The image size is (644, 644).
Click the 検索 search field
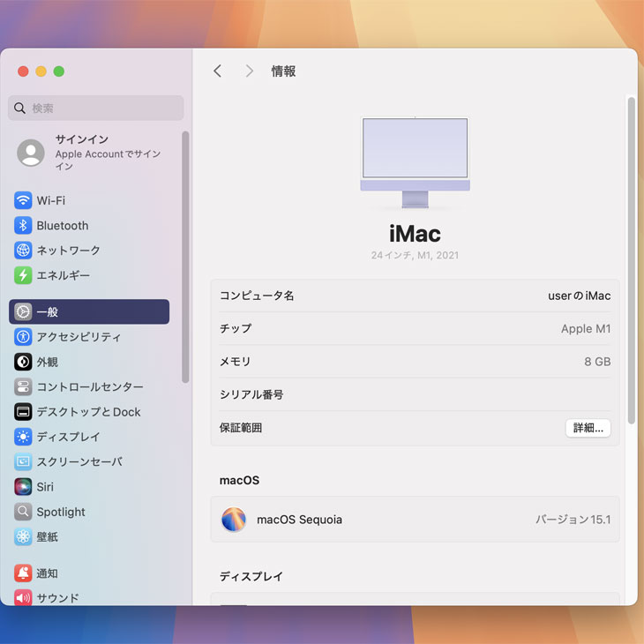tap(95, 108)
